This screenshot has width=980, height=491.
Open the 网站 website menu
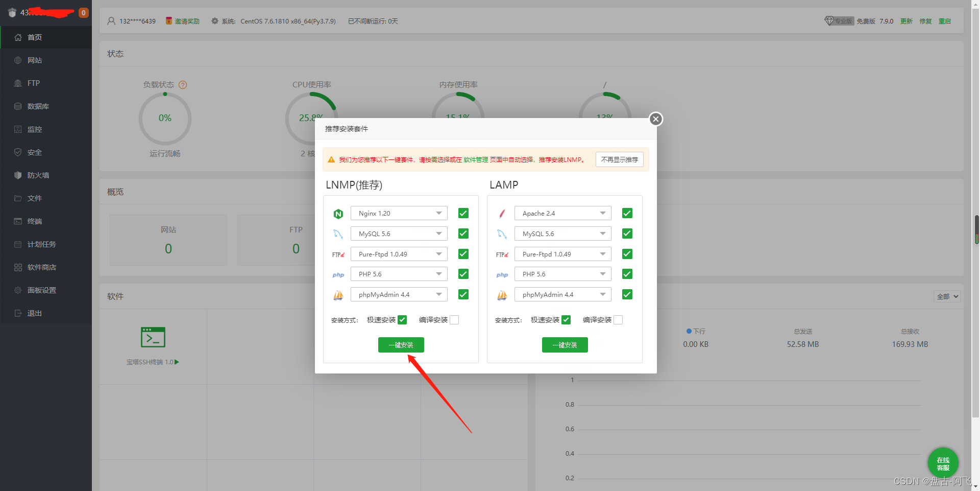[46, 60]
